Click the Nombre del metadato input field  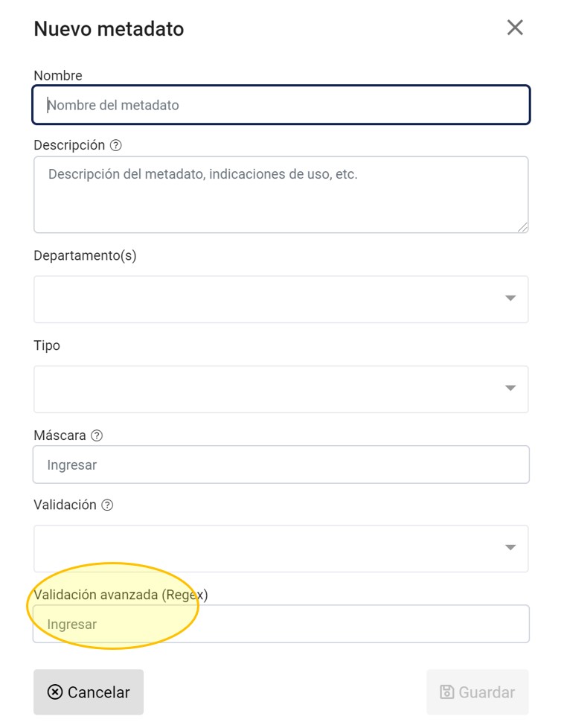point(281,104)
